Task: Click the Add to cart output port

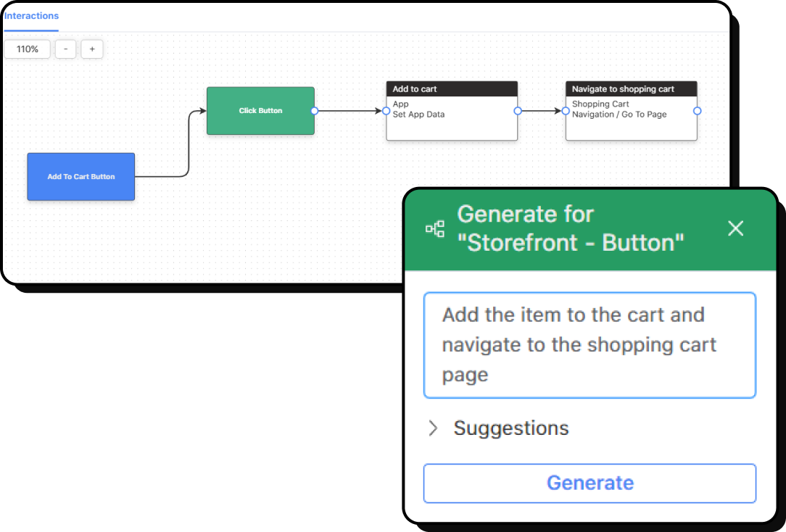Action: pyautogui.click(x=518, y=111)
